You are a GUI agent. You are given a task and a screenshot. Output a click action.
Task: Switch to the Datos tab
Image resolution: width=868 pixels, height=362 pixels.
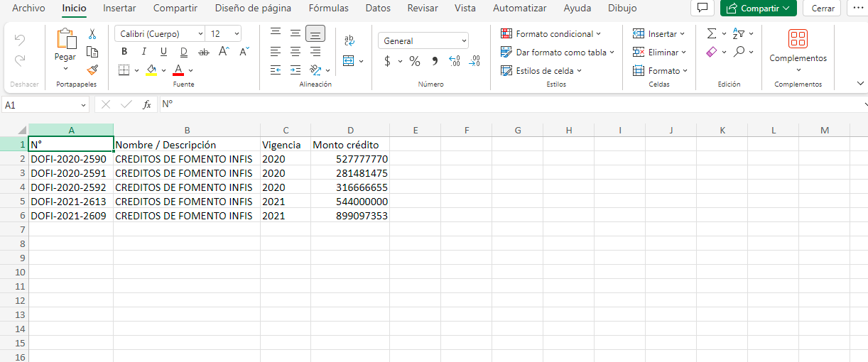point(378,9)
